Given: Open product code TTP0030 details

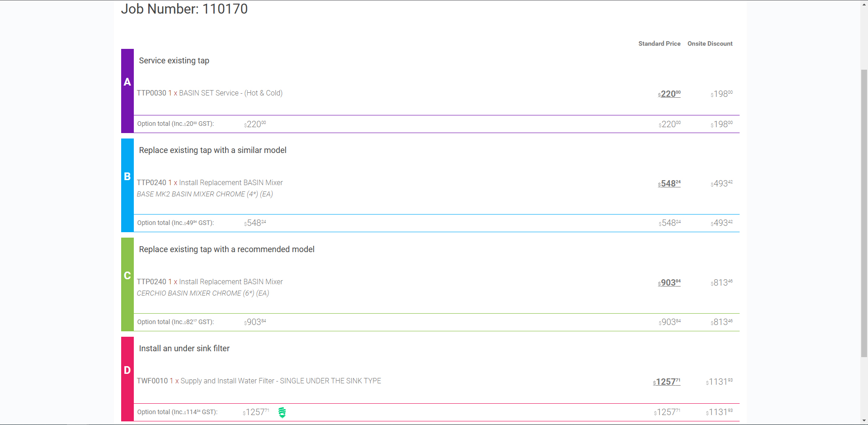Looking at the screenshot, I should tap(151, 93).
